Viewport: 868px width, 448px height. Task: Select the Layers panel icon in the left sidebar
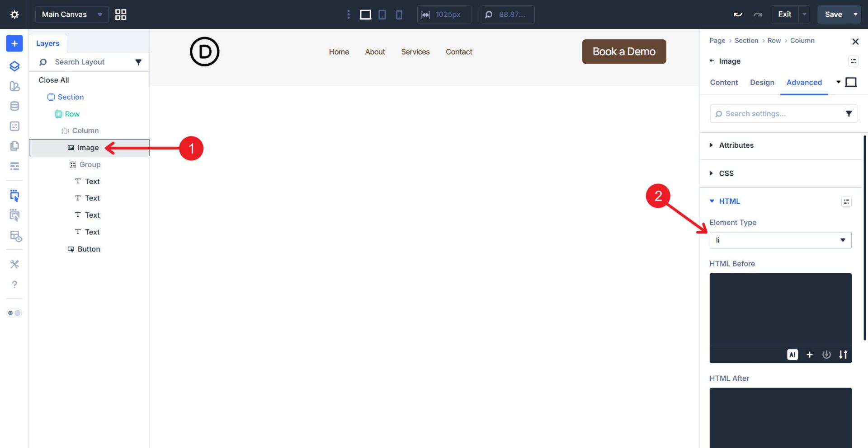[x=14, y=66]
